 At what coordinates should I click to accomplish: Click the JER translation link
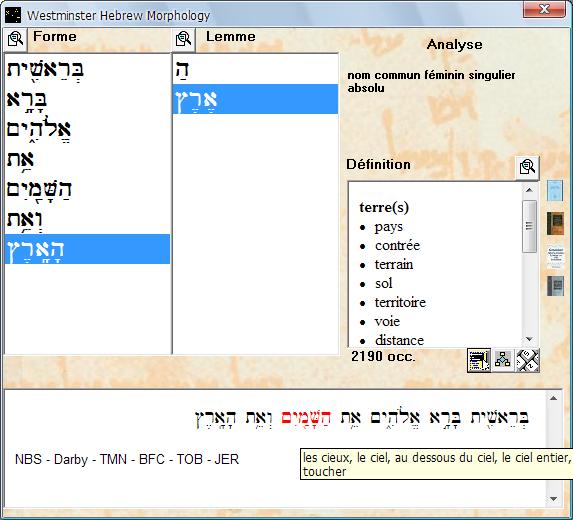(x=227, y=459)
